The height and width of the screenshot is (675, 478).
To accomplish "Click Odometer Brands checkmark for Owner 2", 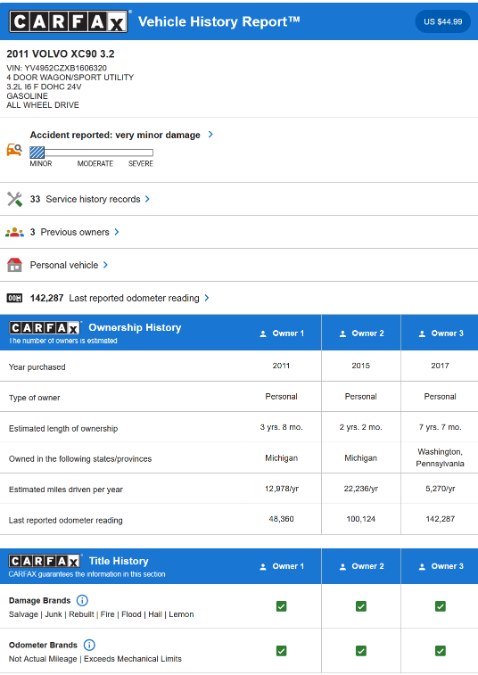I will pyautogui.click(x=361, y=650).
